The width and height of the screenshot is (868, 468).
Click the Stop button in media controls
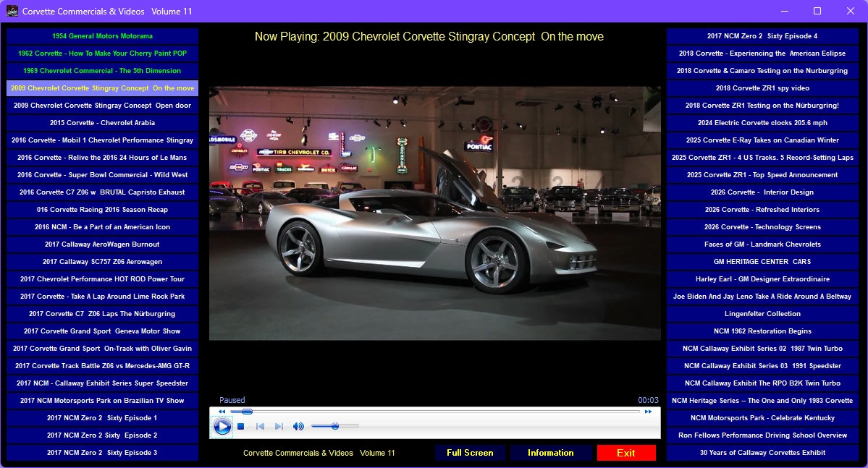click(241, 427)
